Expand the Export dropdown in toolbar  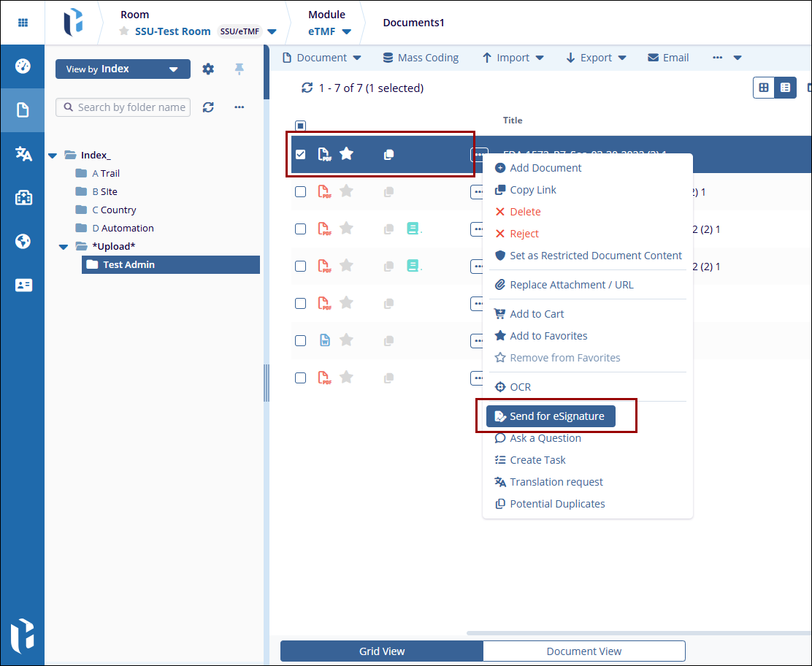pos(596,58)
